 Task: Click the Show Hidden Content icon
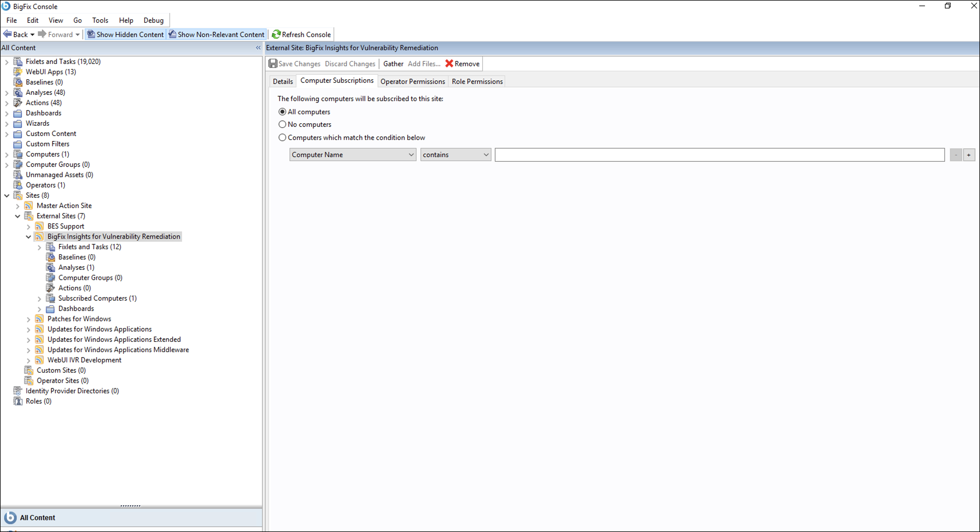91,34
